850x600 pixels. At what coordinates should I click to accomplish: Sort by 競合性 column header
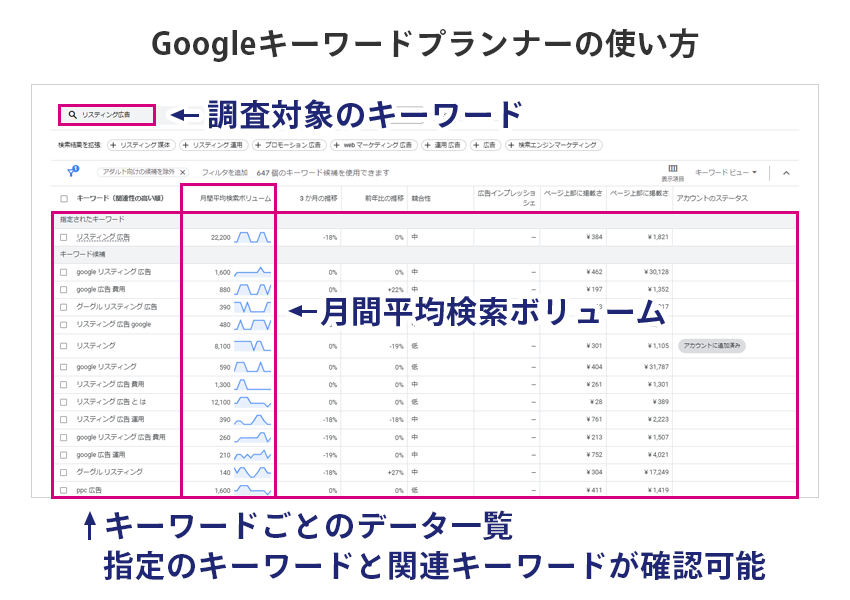[x=421, y=198]
